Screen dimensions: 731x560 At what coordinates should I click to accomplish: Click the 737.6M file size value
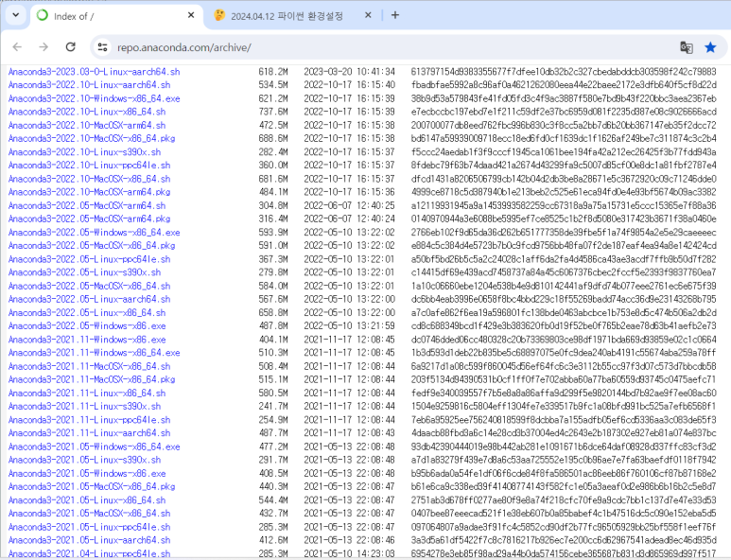point(273,112)
